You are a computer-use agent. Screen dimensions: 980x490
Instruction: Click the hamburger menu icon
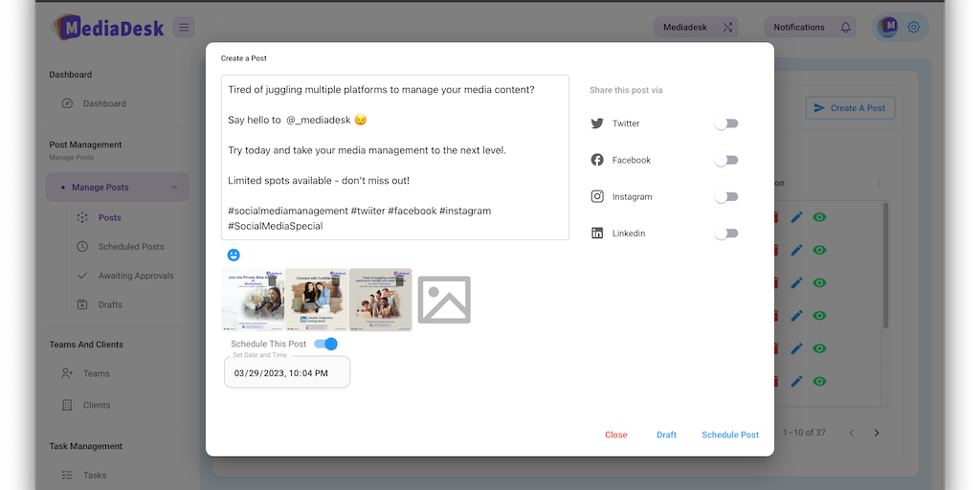pos(184,27)
